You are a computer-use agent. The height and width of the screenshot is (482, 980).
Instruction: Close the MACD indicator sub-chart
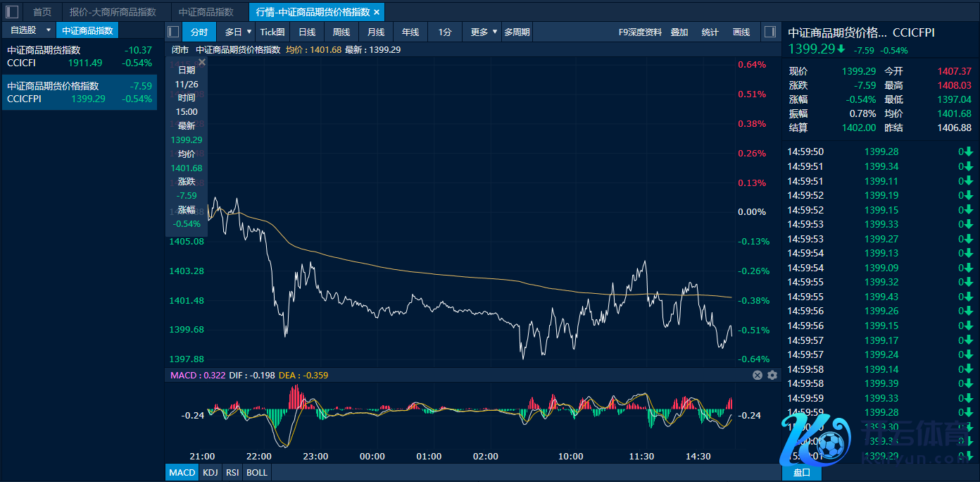pyautogui.click(x=758, y=376)
